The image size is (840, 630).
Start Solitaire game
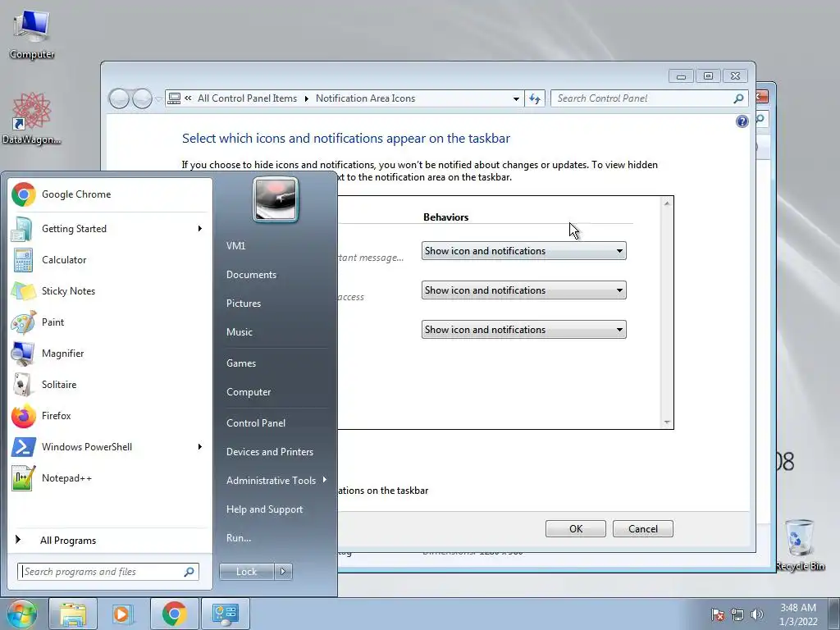(110, 384)
